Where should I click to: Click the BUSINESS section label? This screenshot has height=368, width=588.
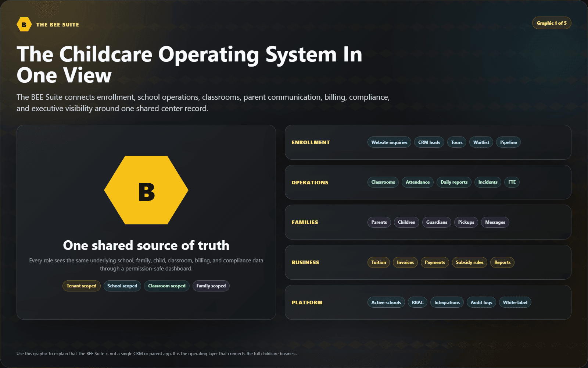[x=305, y=262]
